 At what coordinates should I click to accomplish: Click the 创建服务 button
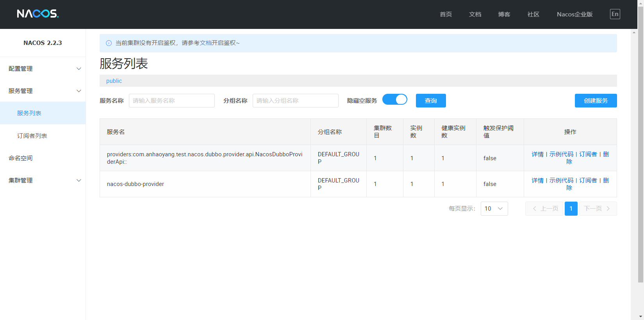(596, 100)
